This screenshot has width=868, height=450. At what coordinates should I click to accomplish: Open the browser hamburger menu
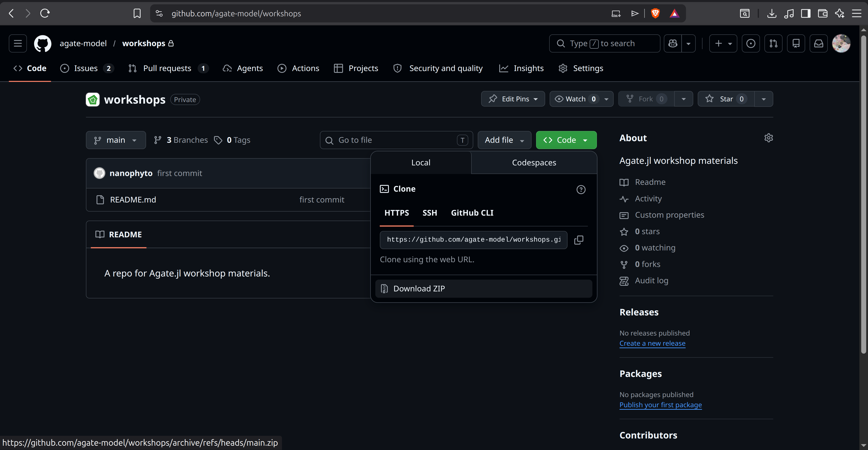856,14
